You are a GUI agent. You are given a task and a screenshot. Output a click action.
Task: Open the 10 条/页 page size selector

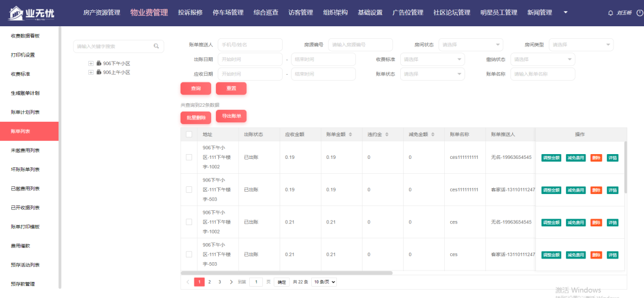click(324, 282)
